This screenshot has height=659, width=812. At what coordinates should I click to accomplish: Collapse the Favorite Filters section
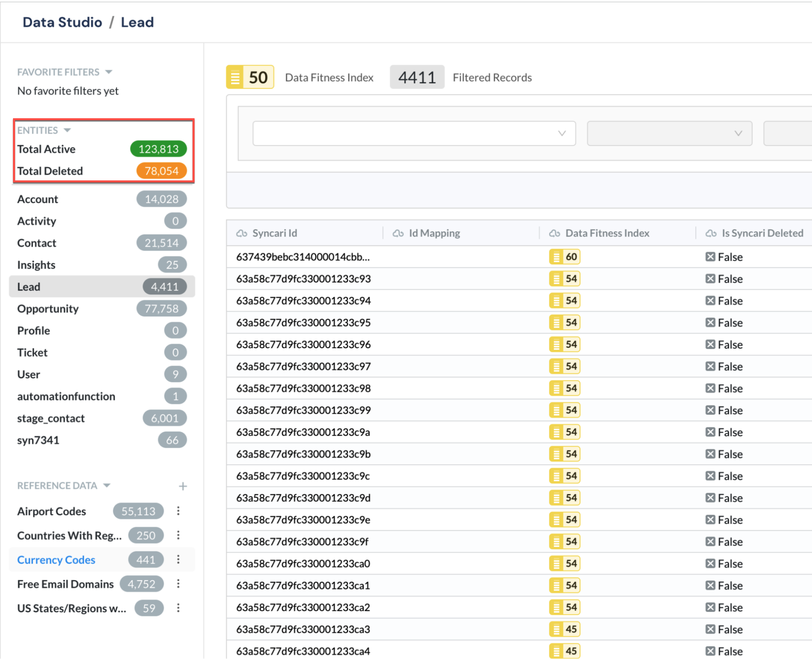(109, 72)
